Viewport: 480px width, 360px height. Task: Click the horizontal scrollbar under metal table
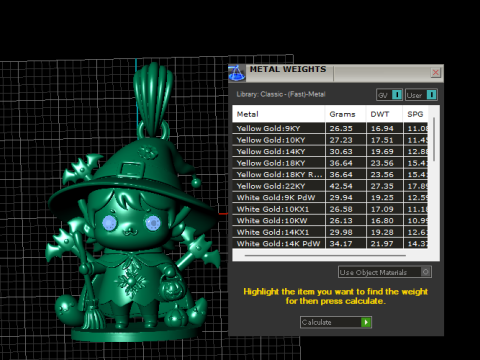click(x=325, y=255)
